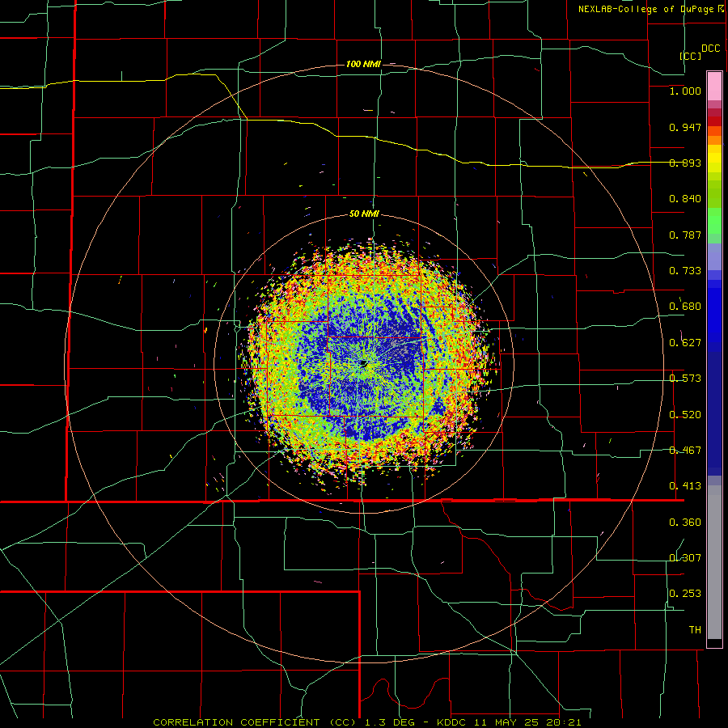This screenshot has height=728, width=728.
Task: Click the 0.733 color scale value
Action: (685, 271)
